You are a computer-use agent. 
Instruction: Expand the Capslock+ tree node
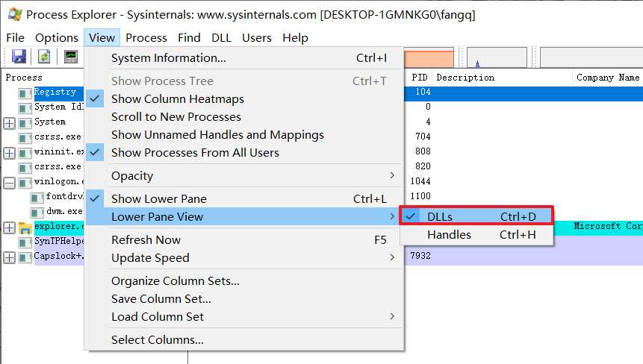pyautogui.click(x=10, y=257)
